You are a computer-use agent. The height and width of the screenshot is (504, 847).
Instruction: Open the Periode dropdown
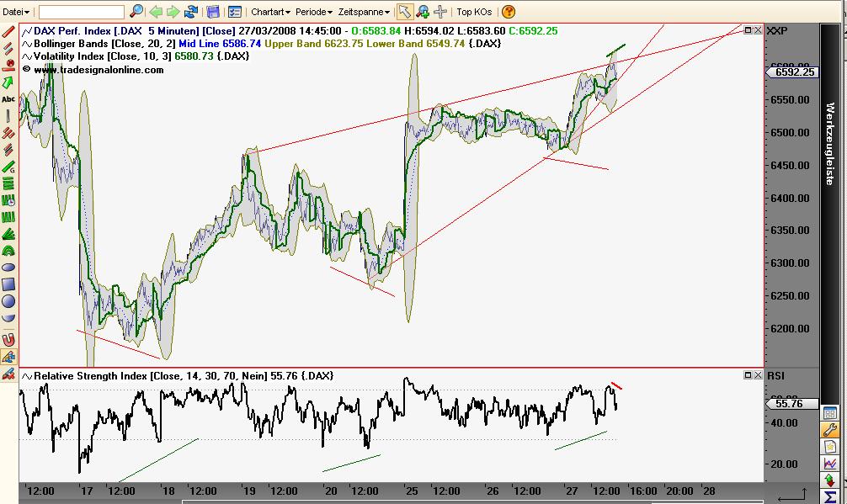tap(314, 12)
